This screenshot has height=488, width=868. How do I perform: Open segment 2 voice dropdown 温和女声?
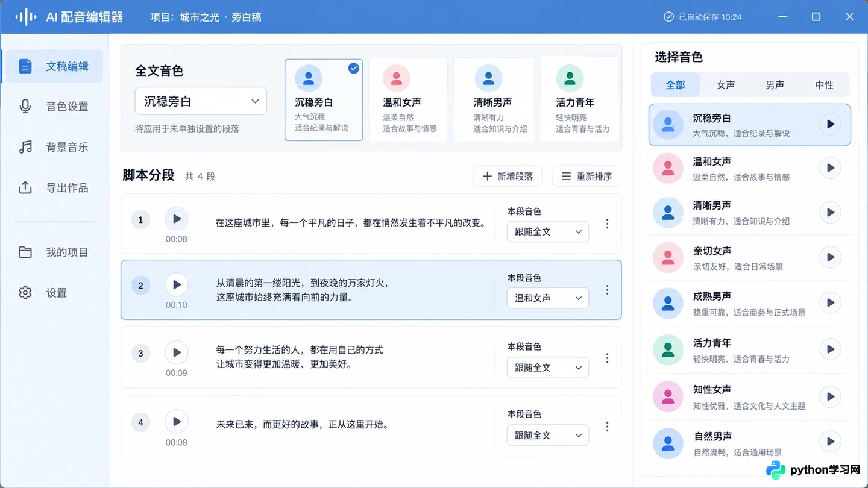(x=548, y=298)
